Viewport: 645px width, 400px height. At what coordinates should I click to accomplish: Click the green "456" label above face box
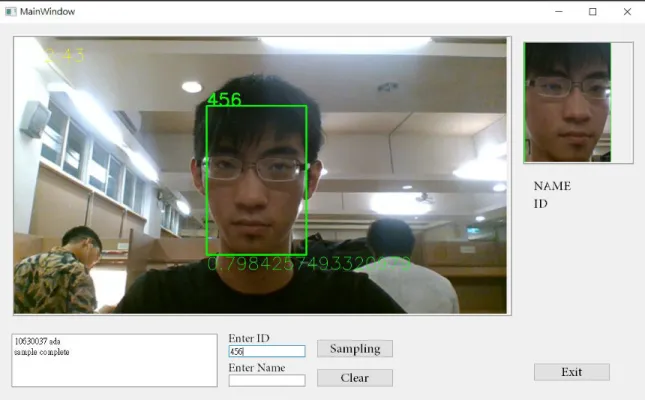pos(224,99)
